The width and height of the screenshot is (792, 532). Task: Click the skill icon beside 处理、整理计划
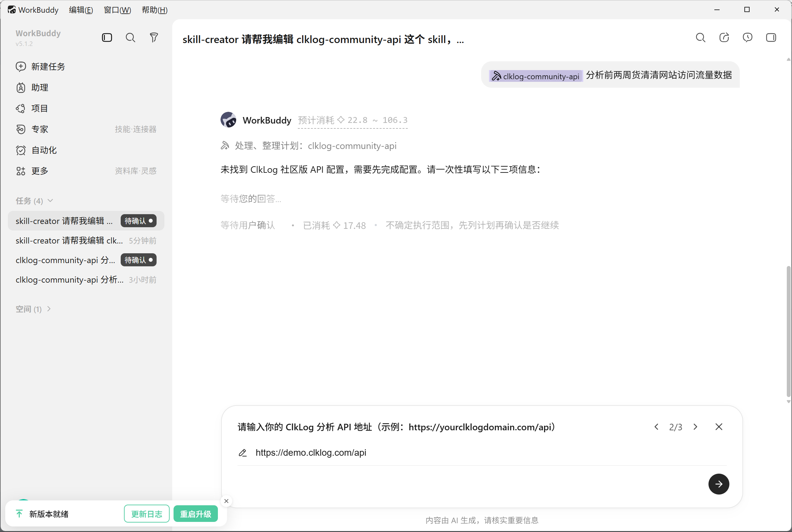[225, 146]
